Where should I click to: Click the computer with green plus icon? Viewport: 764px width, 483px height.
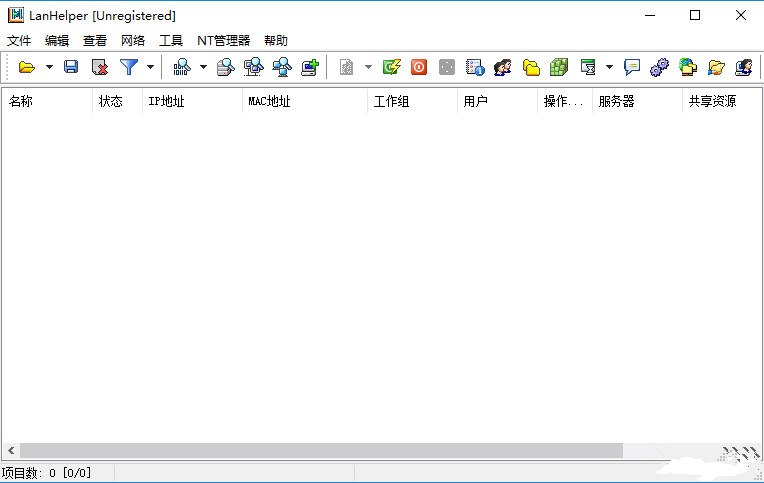click(310, 67)
